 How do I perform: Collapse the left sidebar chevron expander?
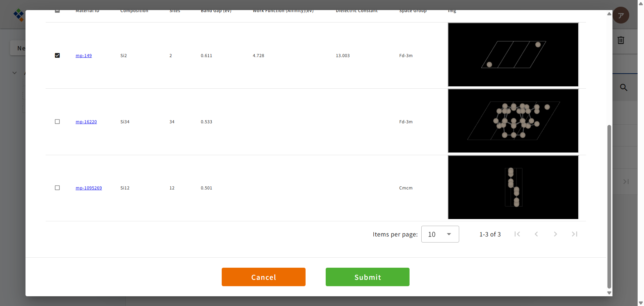click(x=14, y=73)
